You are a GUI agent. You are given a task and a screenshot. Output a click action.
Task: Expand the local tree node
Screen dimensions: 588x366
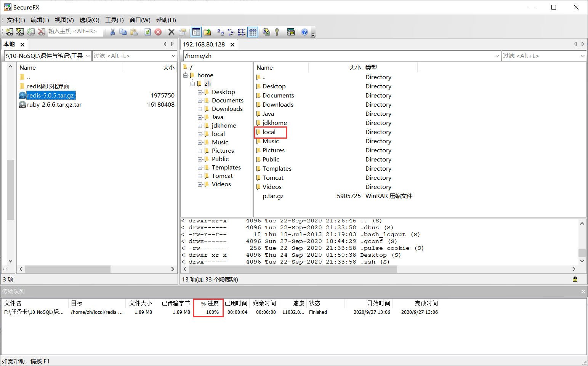tap(200, 134)
